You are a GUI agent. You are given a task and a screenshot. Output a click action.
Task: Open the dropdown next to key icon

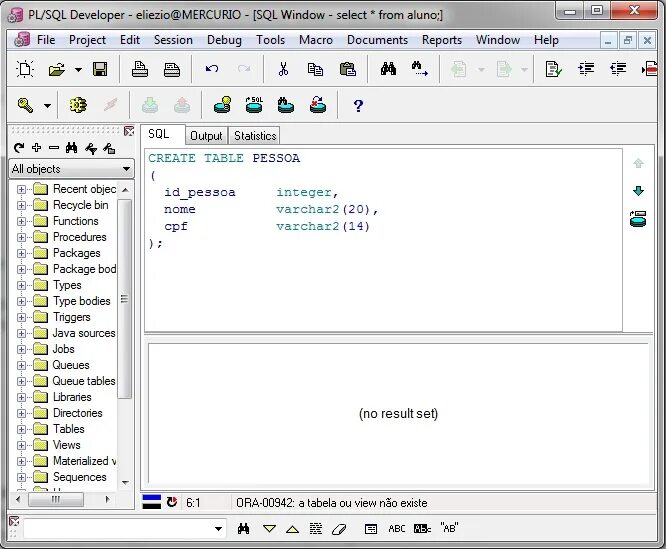point(47,105)
